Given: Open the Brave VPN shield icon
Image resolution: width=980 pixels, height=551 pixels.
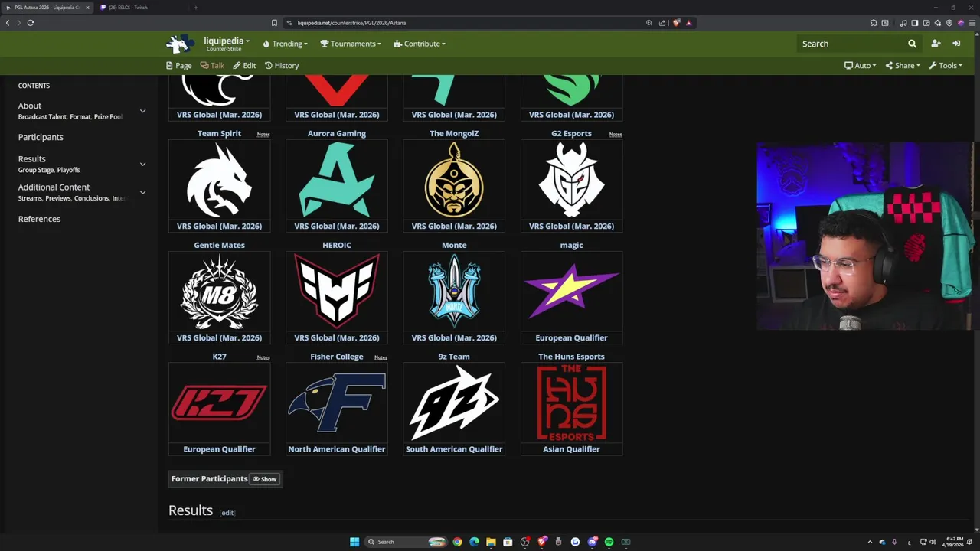Looking at the screenshot, I should click(949, 23).
